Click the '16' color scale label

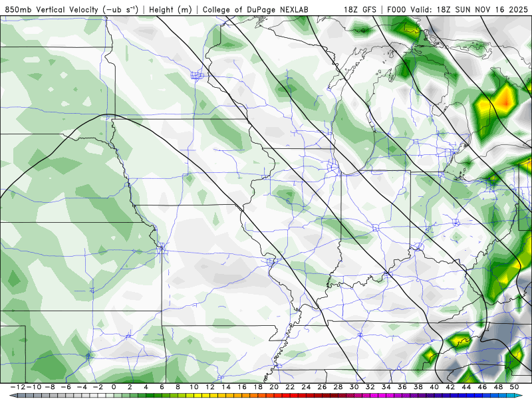point(242,387)
